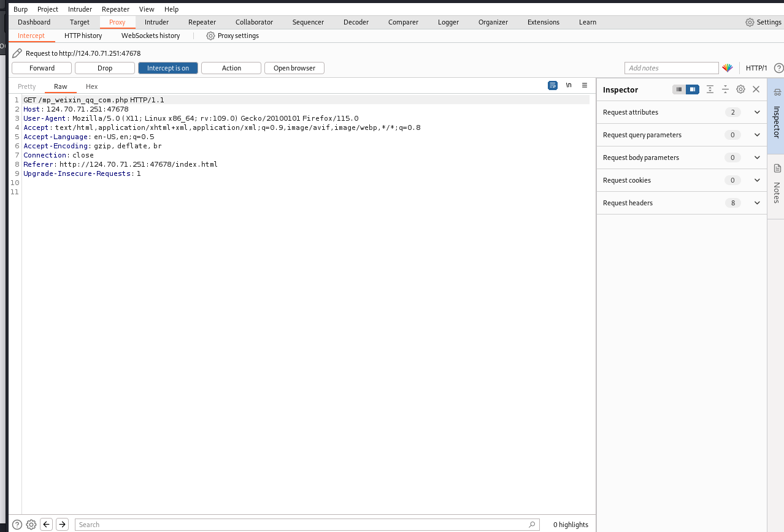Screen dimensions: 784x532
Task: Open the View menu
Action: tap(147, 9)
